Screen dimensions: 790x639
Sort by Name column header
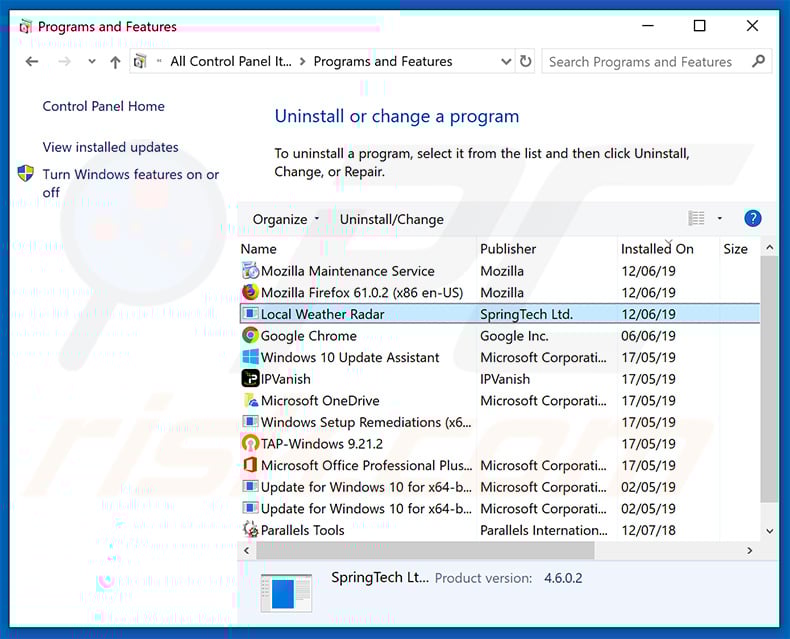click(258, 249)
